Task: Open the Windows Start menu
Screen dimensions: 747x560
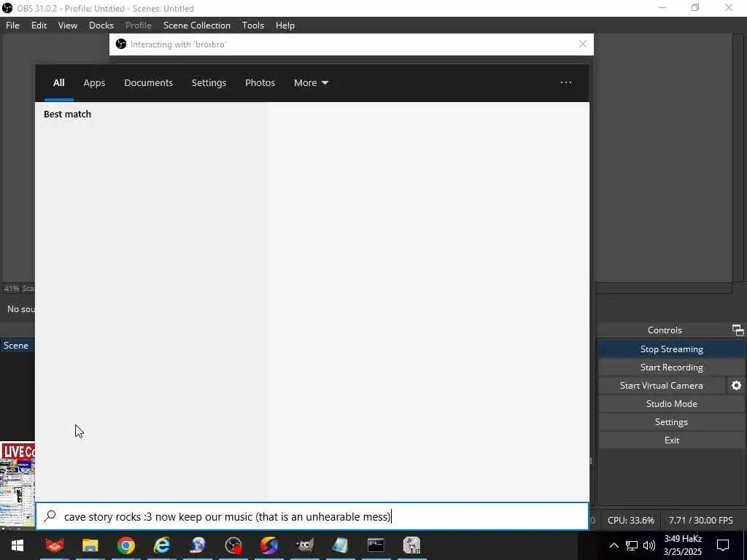Action: coord(18,545)
